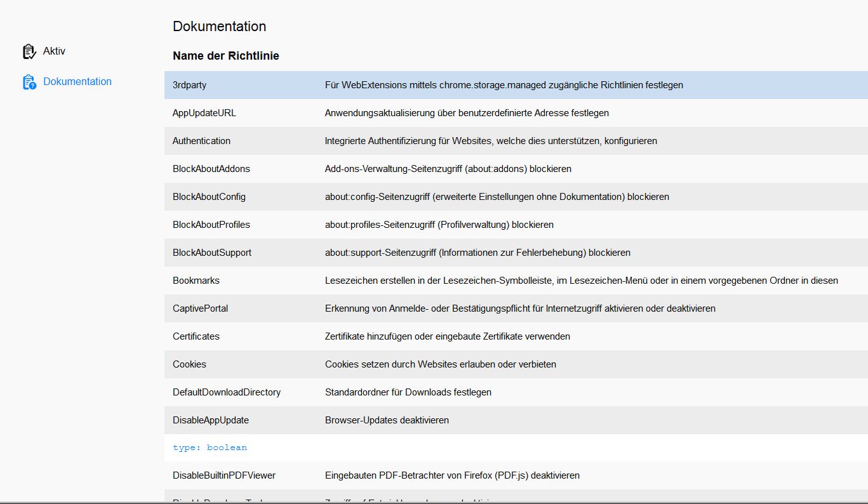
Task: Expand the Cookies policy row
Action: tap(189, 364)
